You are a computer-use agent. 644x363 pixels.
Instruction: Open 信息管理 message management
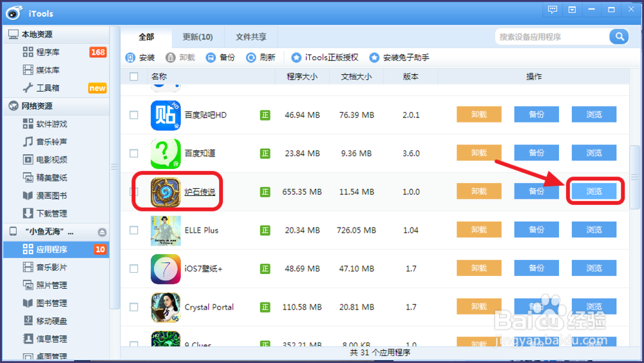[x=56, y=338]
